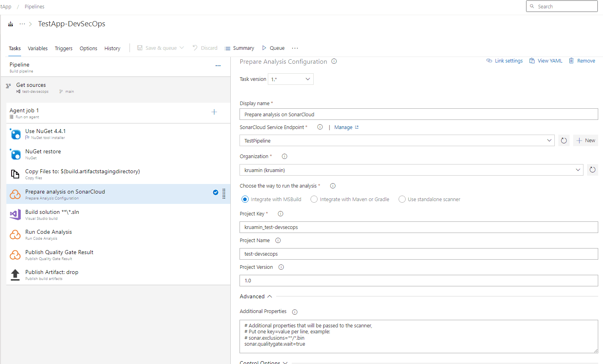Open the Task version dropdown
Image resolution: width=603 pixels, height=364 pixels.
point(291,79)
